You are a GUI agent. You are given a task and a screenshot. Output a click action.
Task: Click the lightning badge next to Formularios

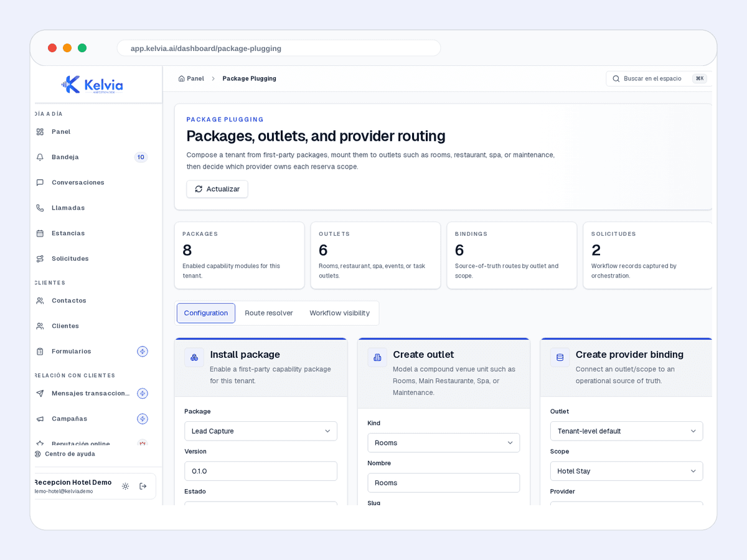[x=143, y=352]
